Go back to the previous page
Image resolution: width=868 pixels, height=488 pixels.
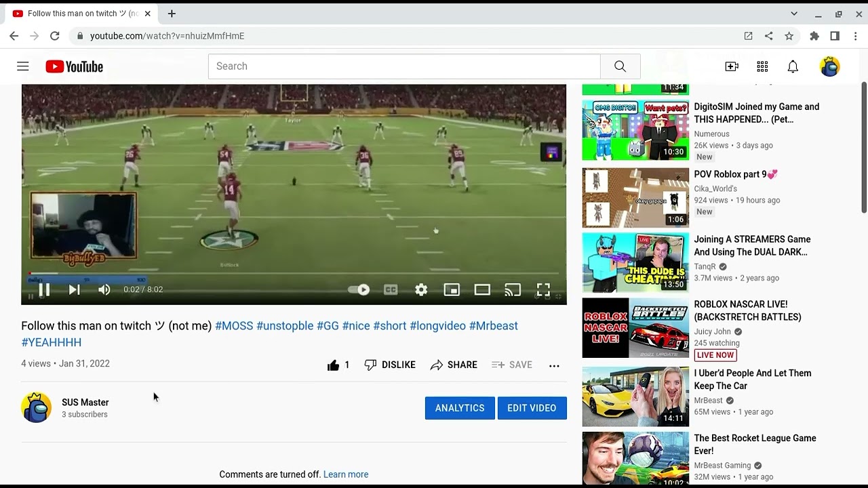click(14, 36)
